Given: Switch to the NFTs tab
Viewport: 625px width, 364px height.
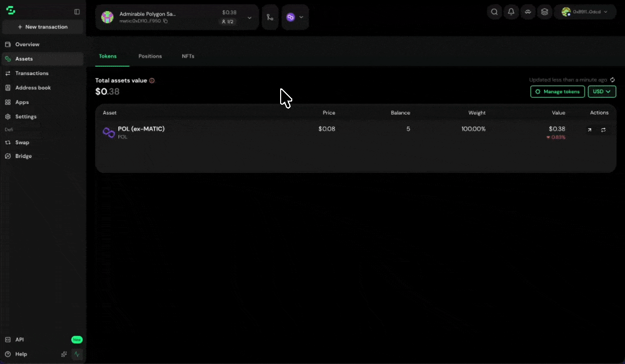Looking at the screenshot, I should 188,56.
